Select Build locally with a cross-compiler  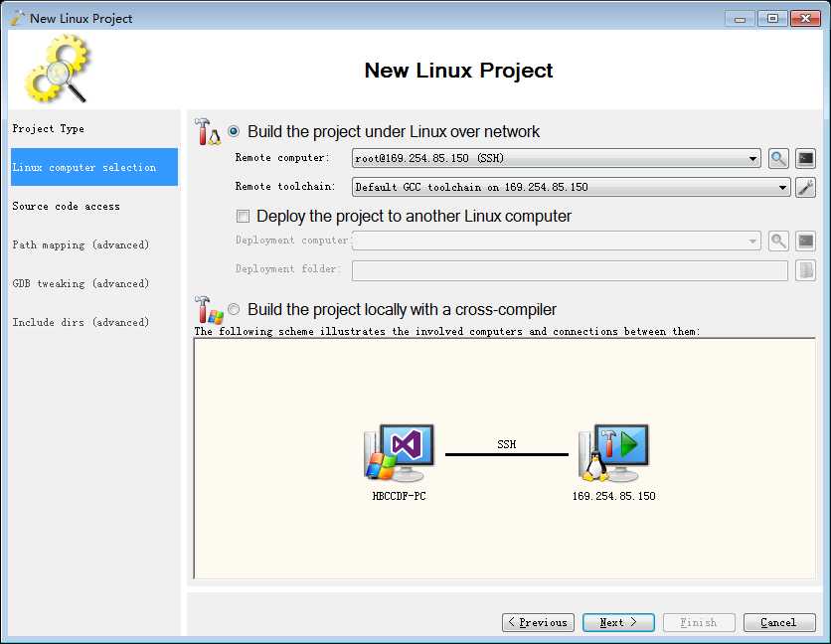tap(234, 309)
